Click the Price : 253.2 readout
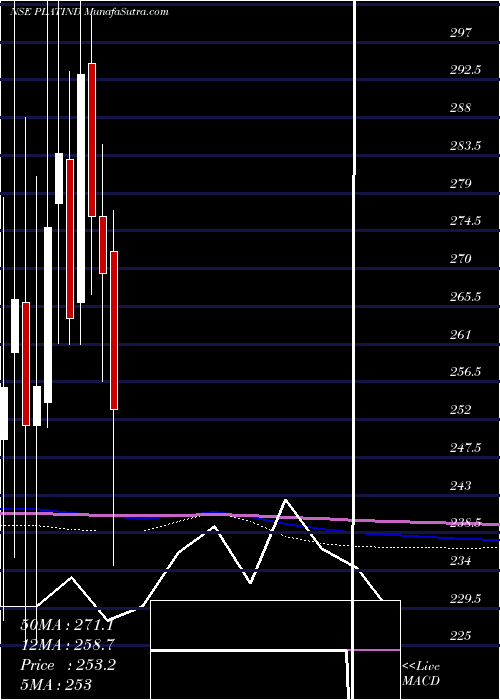This screenshot has width=500, height=700. pos(68,665)
